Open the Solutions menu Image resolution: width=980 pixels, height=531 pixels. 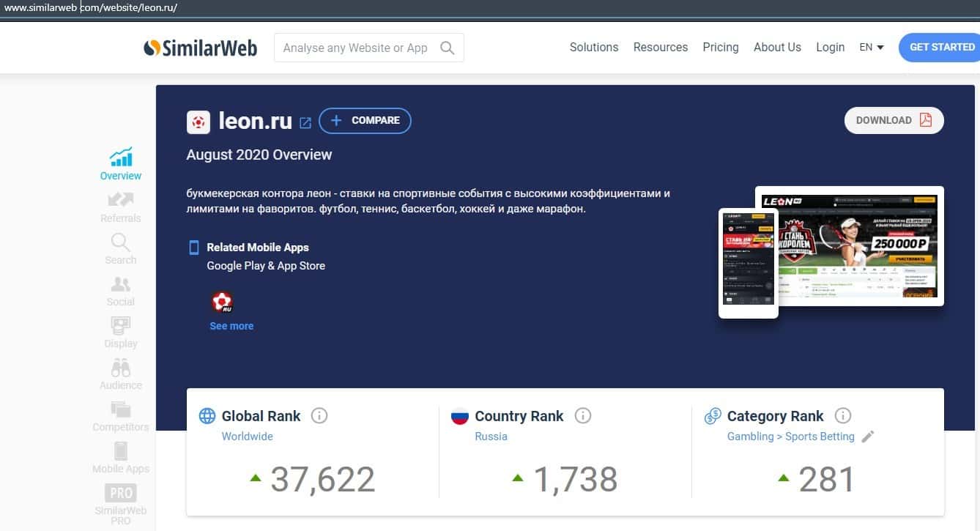pos(594,47)
